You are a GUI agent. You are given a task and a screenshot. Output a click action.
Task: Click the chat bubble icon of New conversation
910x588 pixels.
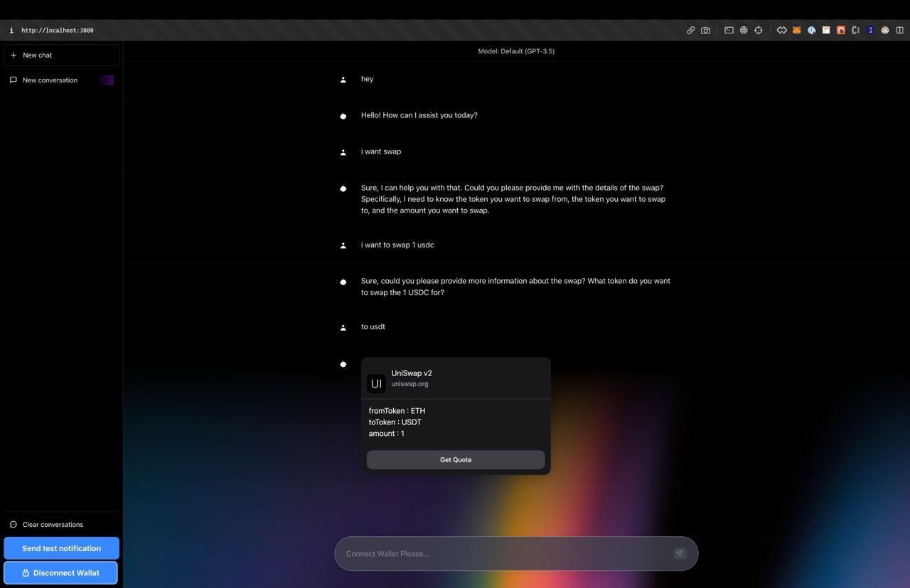coord(14,80)
